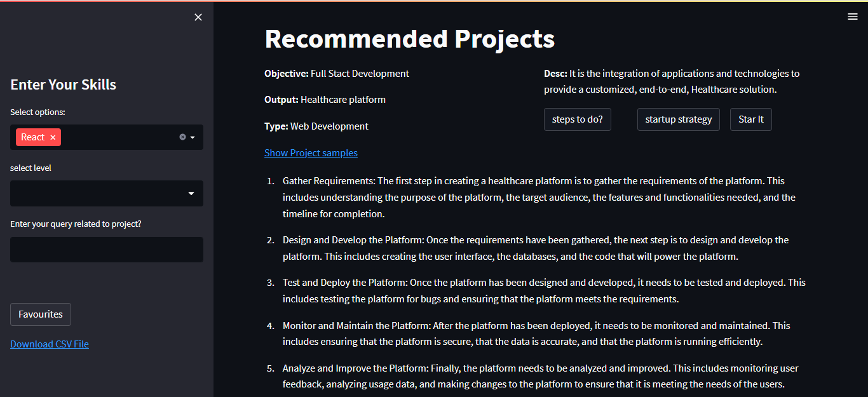
Task: Select the startup strategy option
Action: [x=678, y=119]
